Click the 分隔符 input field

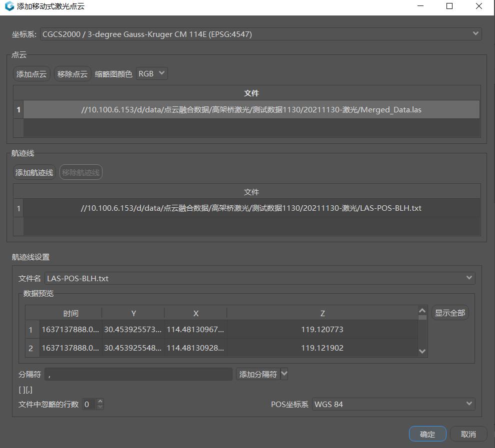(138, 374)
